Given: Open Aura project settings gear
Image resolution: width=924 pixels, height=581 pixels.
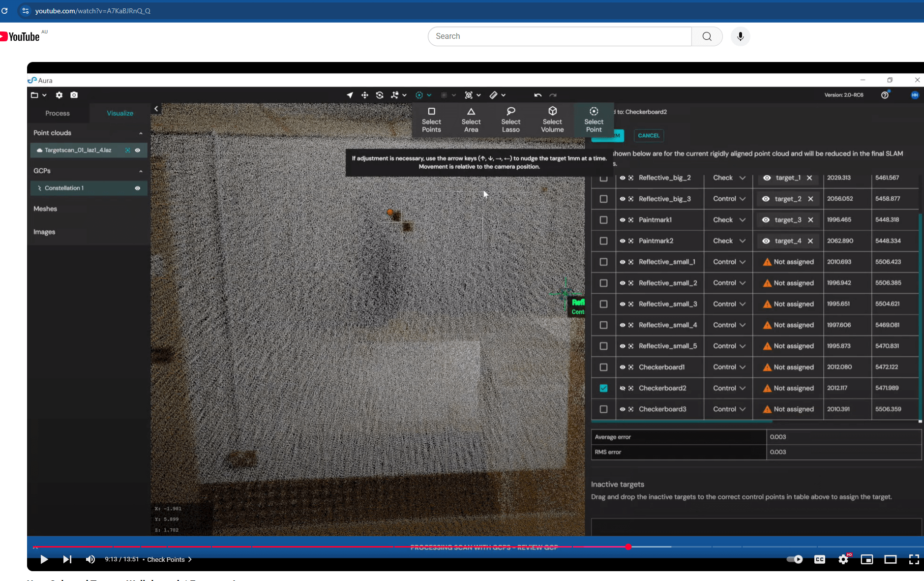Looking at the screenshot, I should (59, 95).
